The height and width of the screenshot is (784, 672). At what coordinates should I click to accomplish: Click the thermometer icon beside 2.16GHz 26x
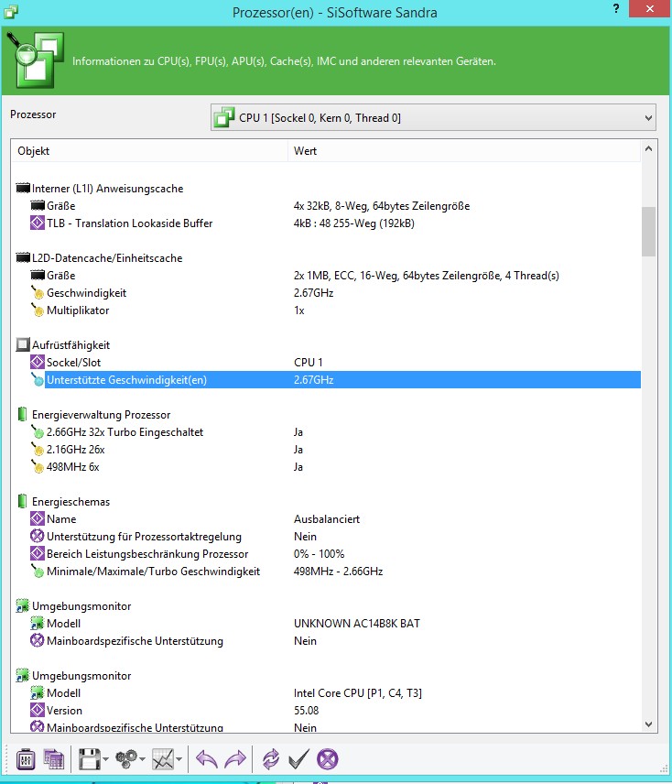pos(38,449)
